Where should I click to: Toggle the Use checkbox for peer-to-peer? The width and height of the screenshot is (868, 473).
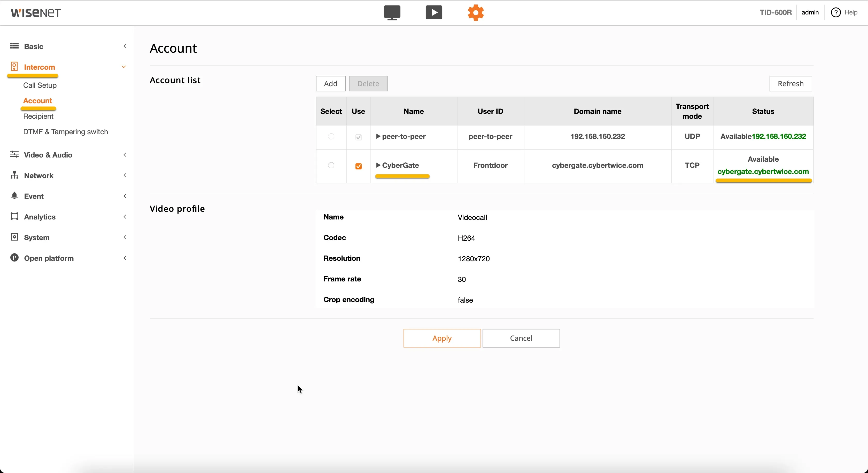pos(359,137)
